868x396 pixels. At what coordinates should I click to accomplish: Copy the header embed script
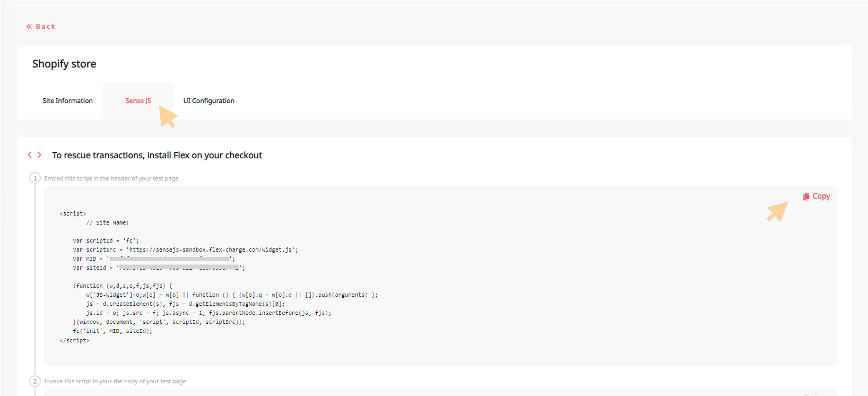tap(817, 196)
